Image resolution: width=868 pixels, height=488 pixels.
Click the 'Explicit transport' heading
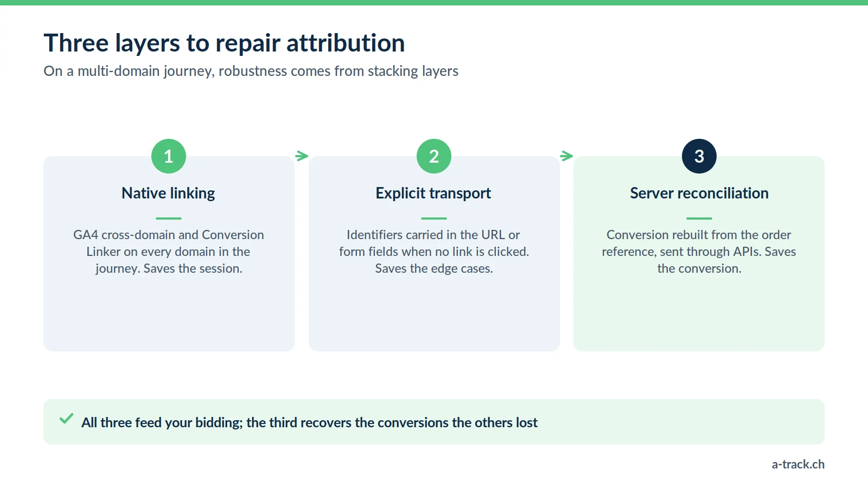pyautogui.click(x=433, y=193)
